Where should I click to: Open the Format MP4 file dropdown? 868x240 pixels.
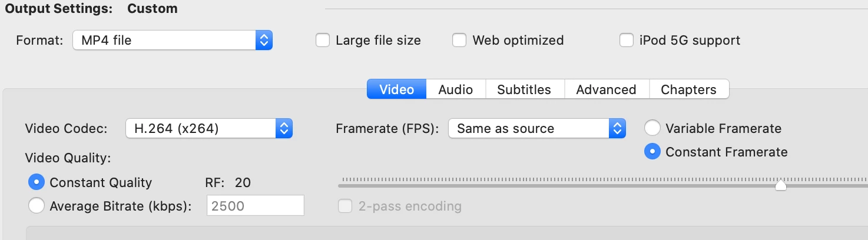pos(172,41)
